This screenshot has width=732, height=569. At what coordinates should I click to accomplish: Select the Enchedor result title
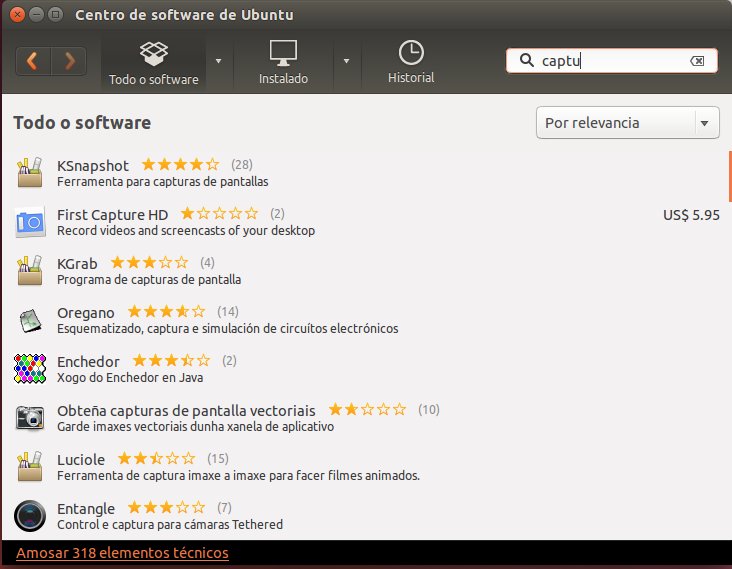[x=88, y=362]
